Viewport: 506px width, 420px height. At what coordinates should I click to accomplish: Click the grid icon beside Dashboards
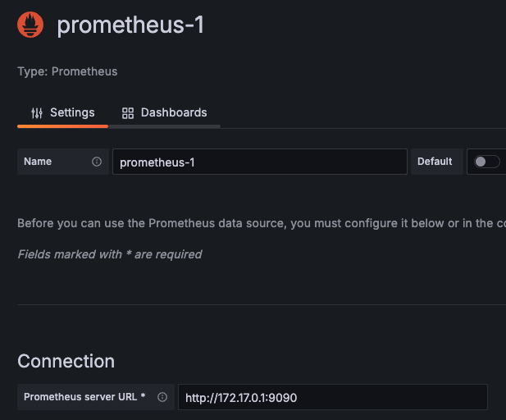(x=128, y=112)
